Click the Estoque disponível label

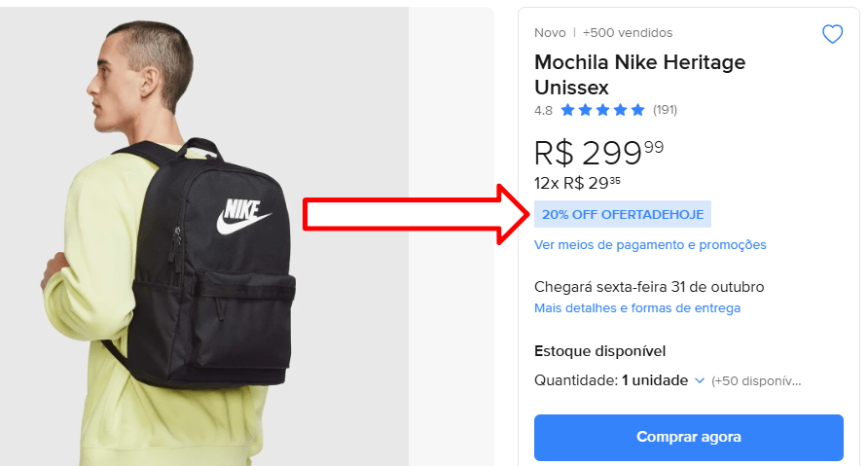pyautogui.click(x=599, y=351)
